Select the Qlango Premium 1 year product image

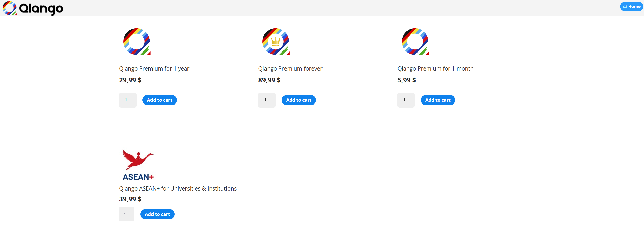[137, 42]
